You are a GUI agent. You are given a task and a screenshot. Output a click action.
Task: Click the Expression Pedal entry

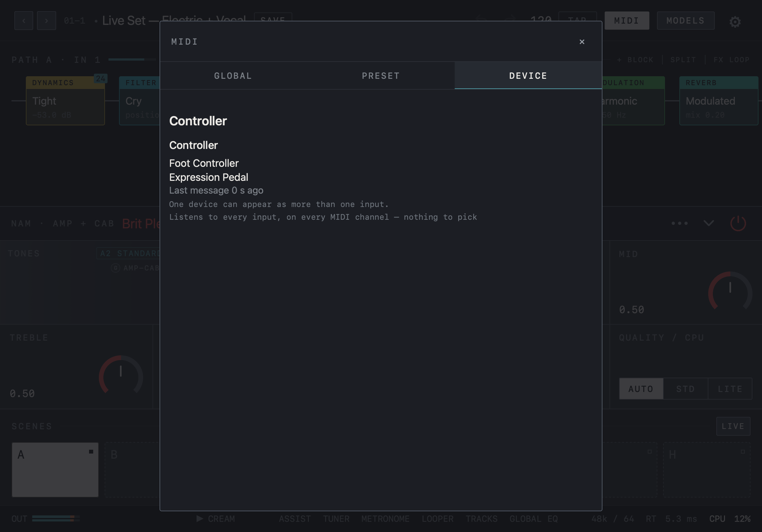coord(209,177)
